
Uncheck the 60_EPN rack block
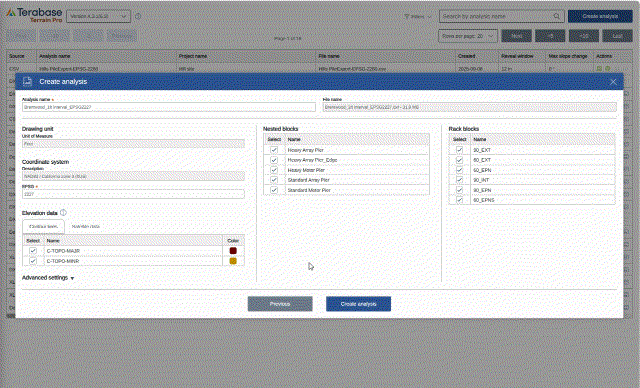459,170
